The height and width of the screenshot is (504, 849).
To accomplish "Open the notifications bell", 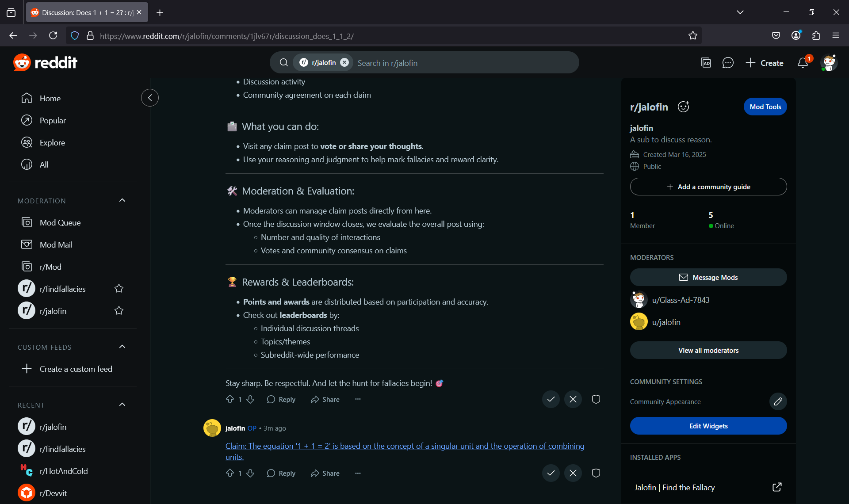I will pos(803,63).
